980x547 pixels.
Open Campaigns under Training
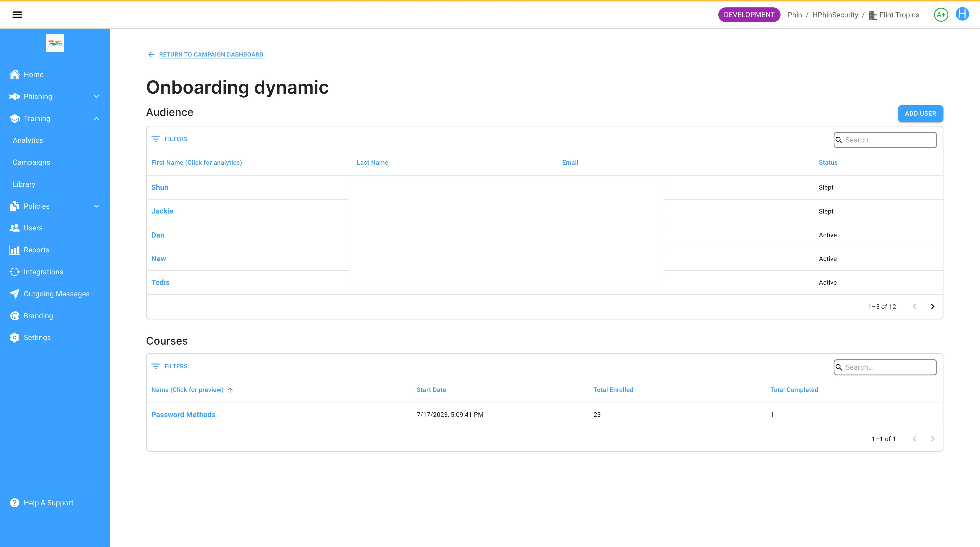point(31,162)
